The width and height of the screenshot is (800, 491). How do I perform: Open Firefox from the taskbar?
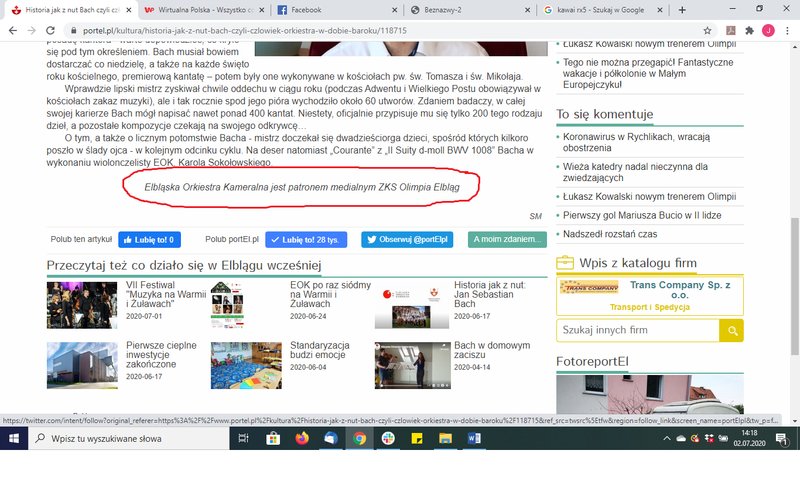[x=302, y=438]
